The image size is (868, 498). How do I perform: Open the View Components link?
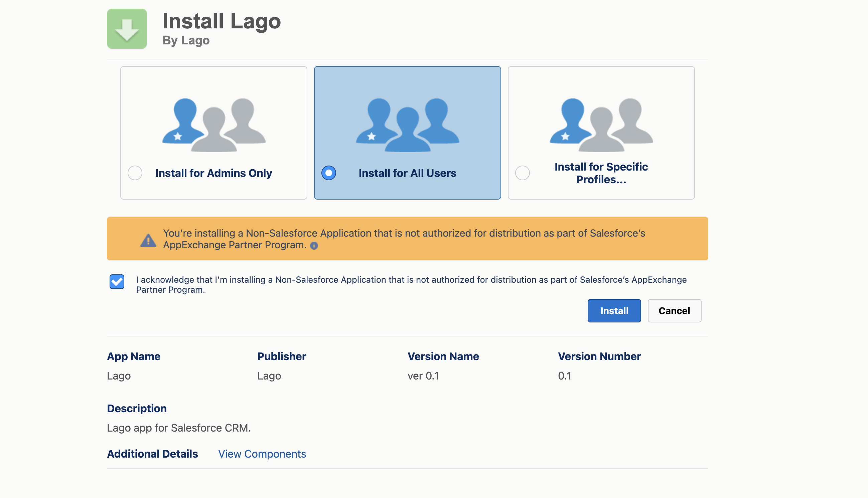pos(262,454)
